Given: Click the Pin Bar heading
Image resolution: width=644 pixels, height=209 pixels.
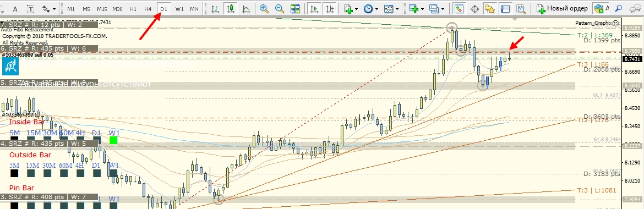Looking at the screenshot, I should (21, 188).
